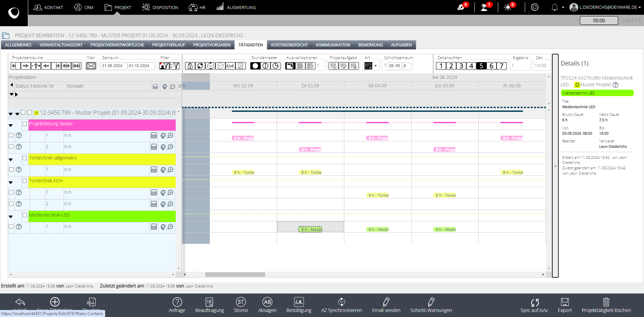Collapse the Tontechnik FOH group
Viewport: 644px width, 317px height.
pyautogui.click(x=11, y=182)
